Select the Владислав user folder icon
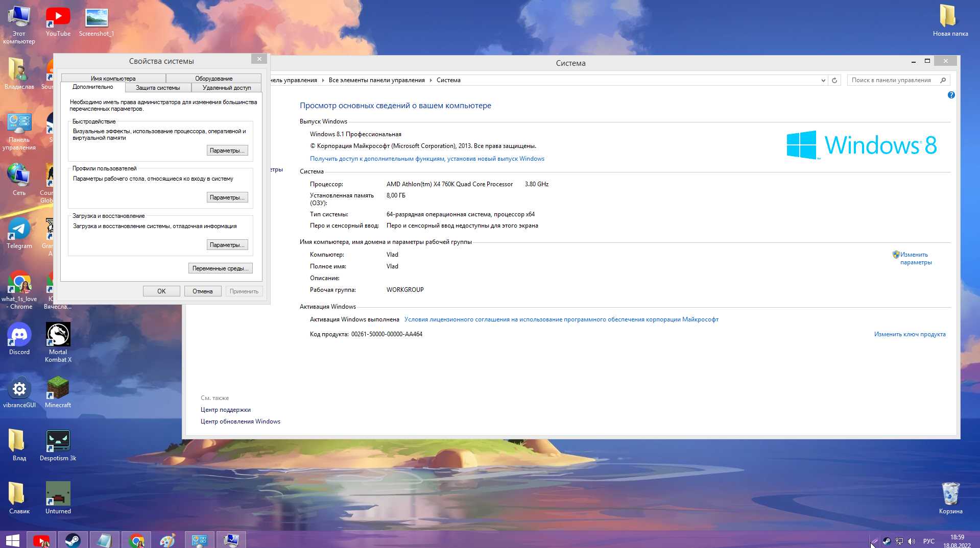 tap(19, 74)
